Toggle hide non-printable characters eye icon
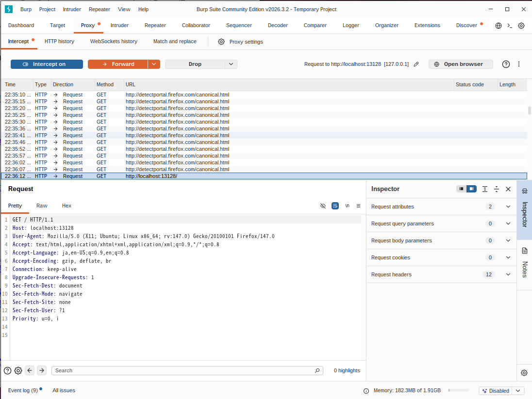The height and width of the screenshot is (399, 532). pyautogui.click(x=323, y=206)
